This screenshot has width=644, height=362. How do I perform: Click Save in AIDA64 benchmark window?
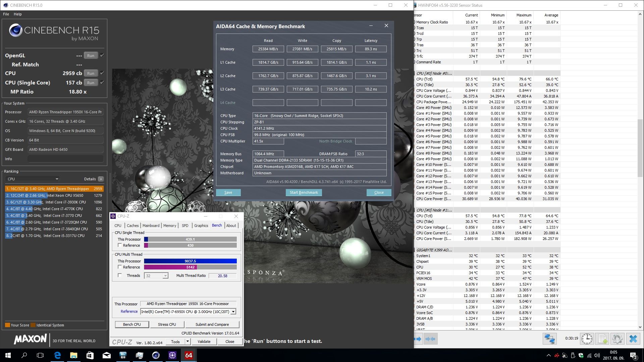click(x=228, y=192)
